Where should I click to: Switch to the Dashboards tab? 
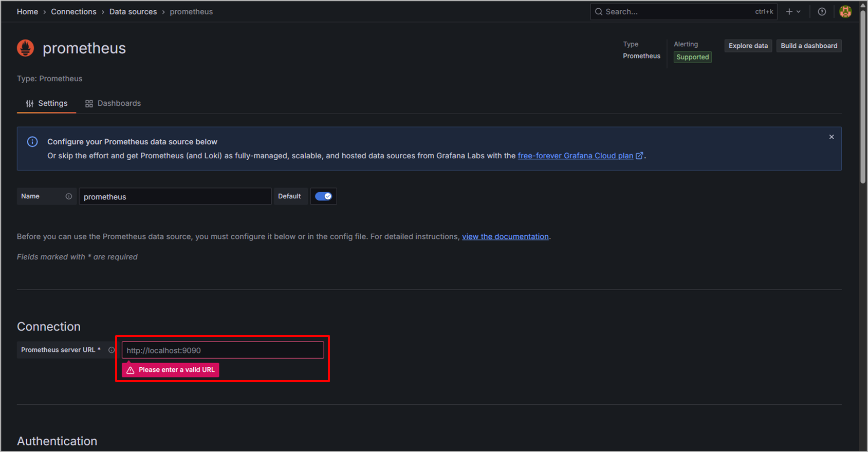[x=113, y=103]
